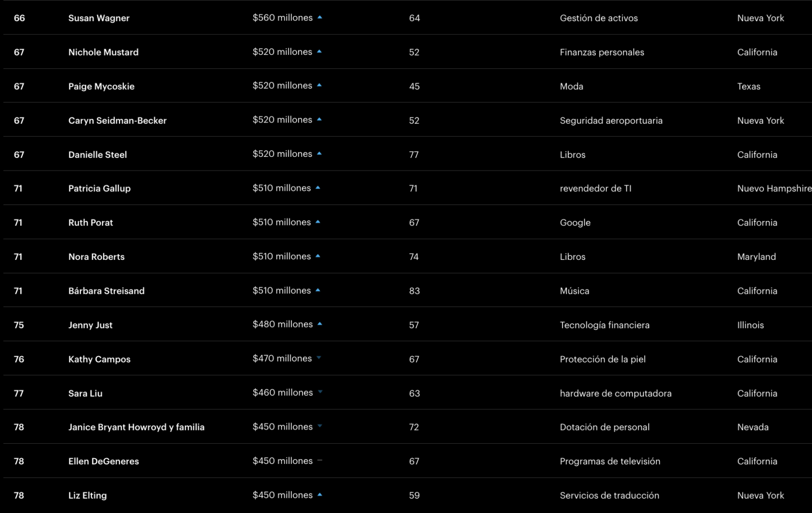
Task: Select Janice Bryant Howroyd y familia
Action: (136, 427)
